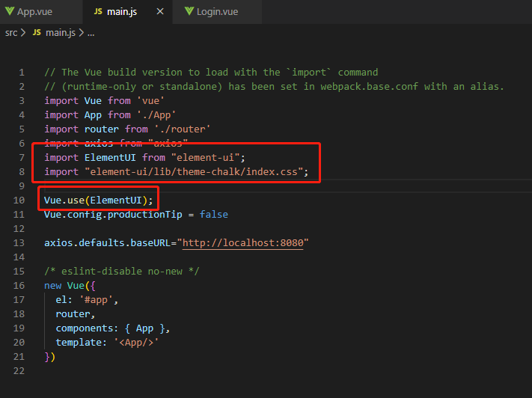Click the src breadcrumb folder

click(11, 33)
